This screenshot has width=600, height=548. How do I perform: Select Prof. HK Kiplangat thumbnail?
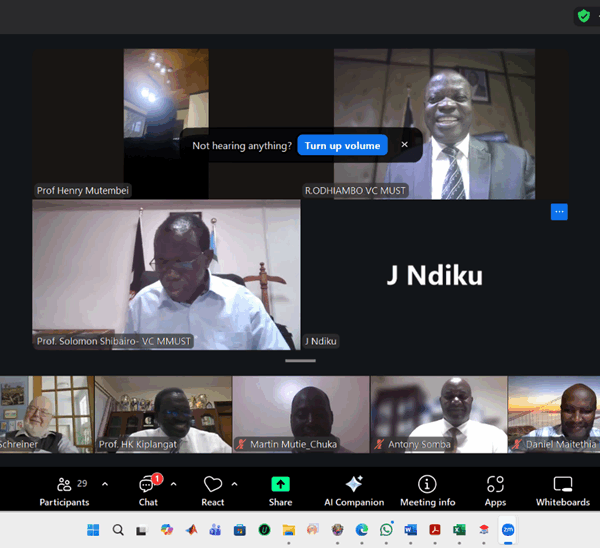163,414
